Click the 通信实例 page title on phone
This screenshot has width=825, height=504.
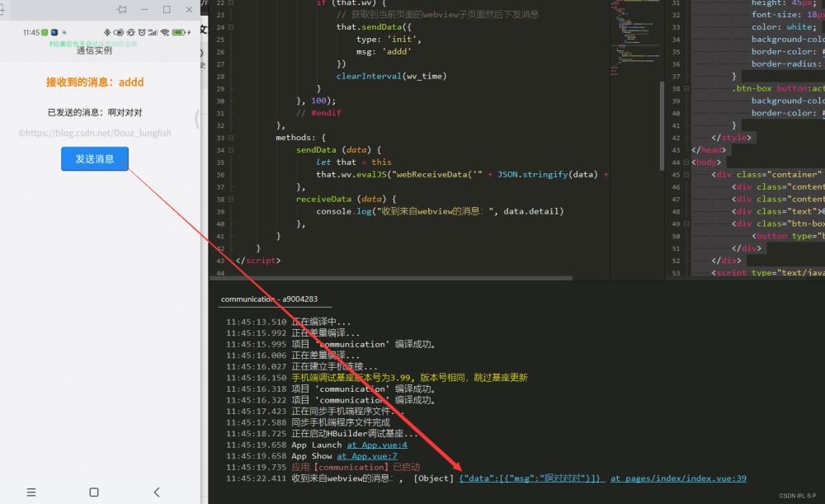(x=94, y=50)
